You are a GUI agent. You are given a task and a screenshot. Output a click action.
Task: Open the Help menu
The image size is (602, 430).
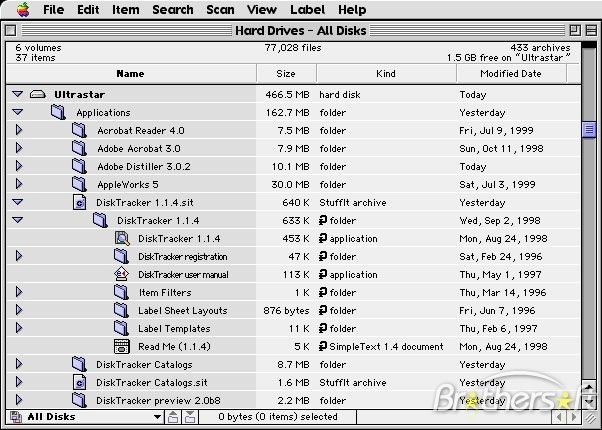[x=352, y=10]
